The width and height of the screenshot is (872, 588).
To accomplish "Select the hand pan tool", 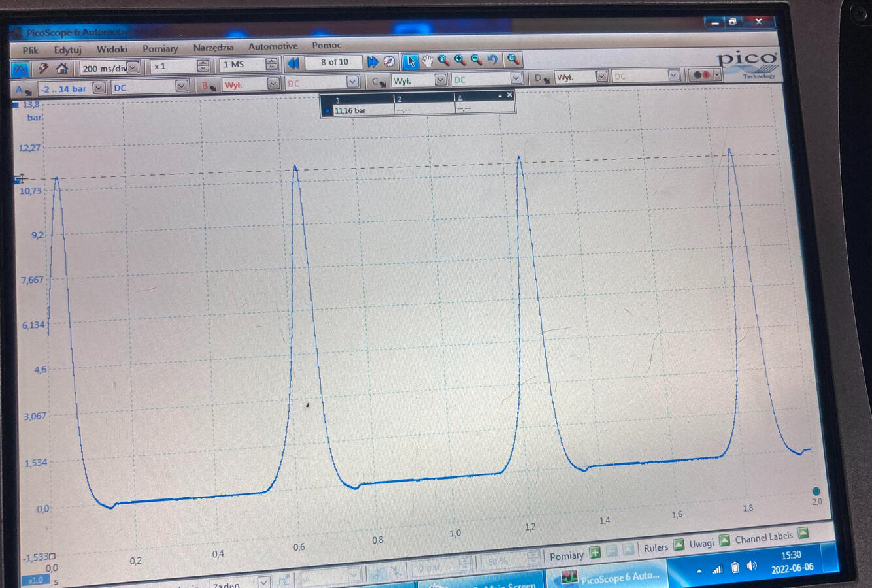I will pyautogui.click(x=427, y=61).
